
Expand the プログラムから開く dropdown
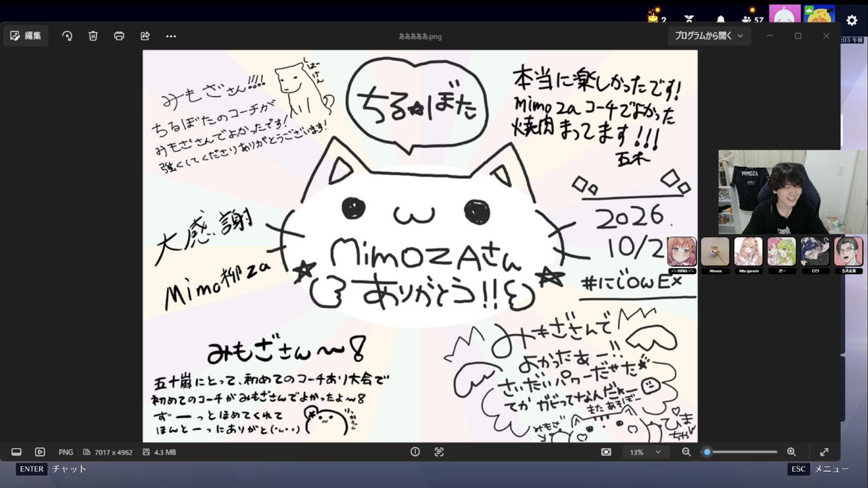coord(709,35)
